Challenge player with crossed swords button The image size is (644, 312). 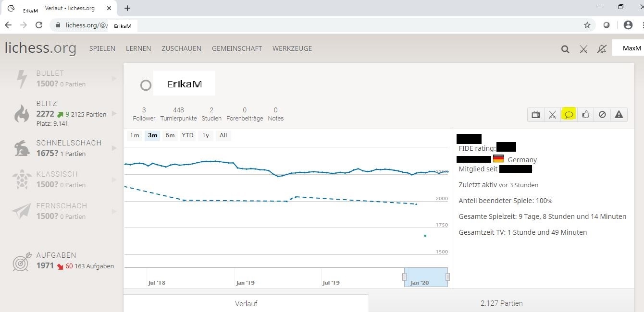(x=552, y=114)
